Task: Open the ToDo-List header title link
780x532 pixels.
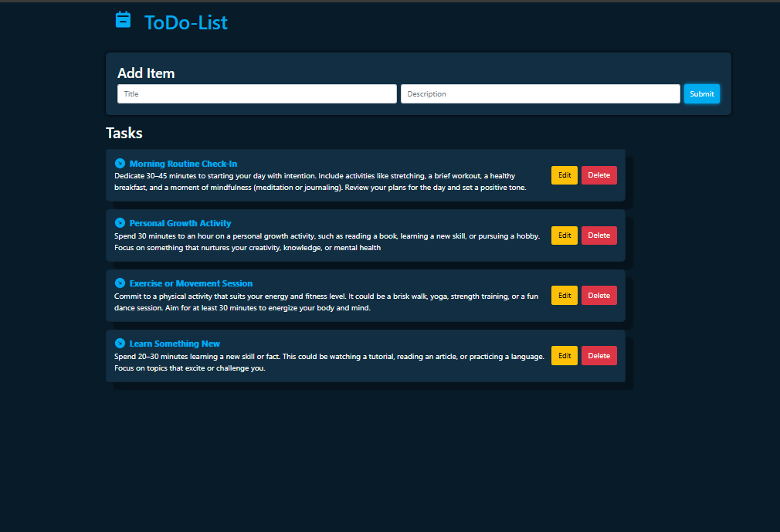Action: 186,22
